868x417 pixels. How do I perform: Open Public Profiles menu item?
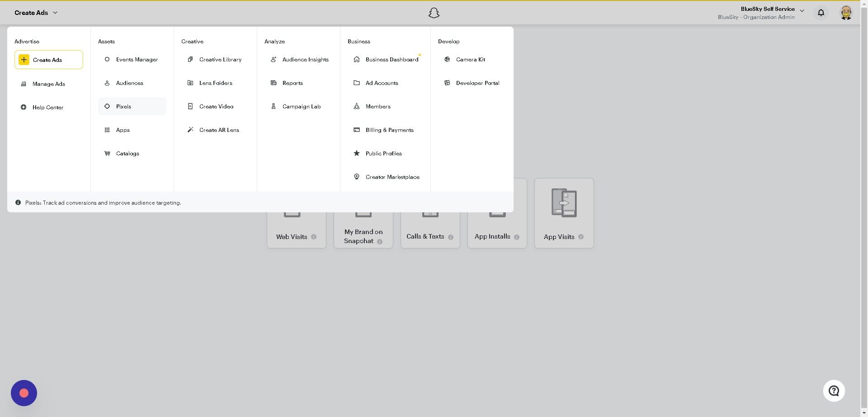coord(385,154)
